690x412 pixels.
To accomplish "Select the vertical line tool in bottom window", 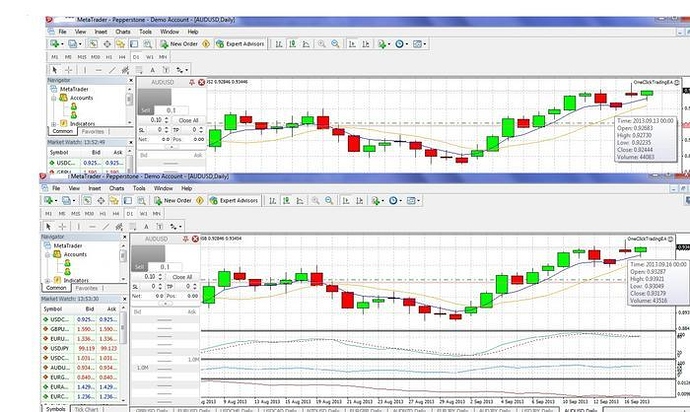I will [x=79, y=227].
